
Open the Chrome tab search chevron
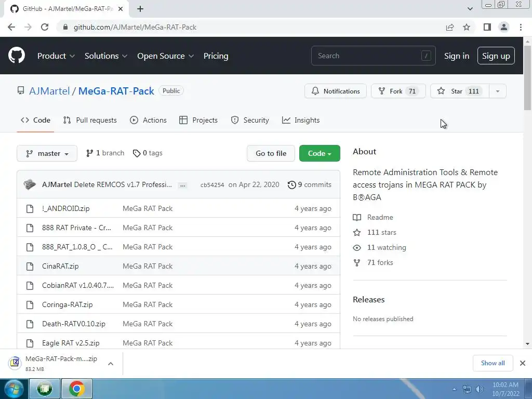pyautogui.click(x=470, y=9)
